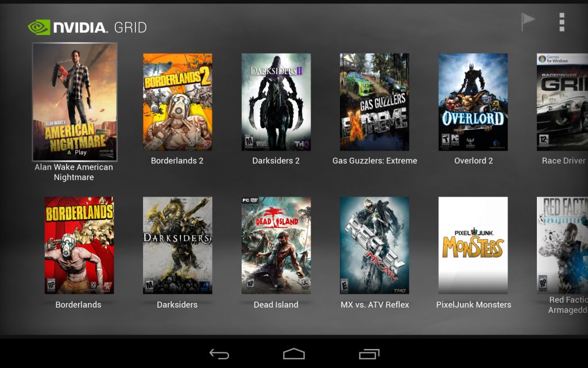Click the 'Darksiders 2' title label
This screenshot has height=368, width=588.
tap(276, 161)
